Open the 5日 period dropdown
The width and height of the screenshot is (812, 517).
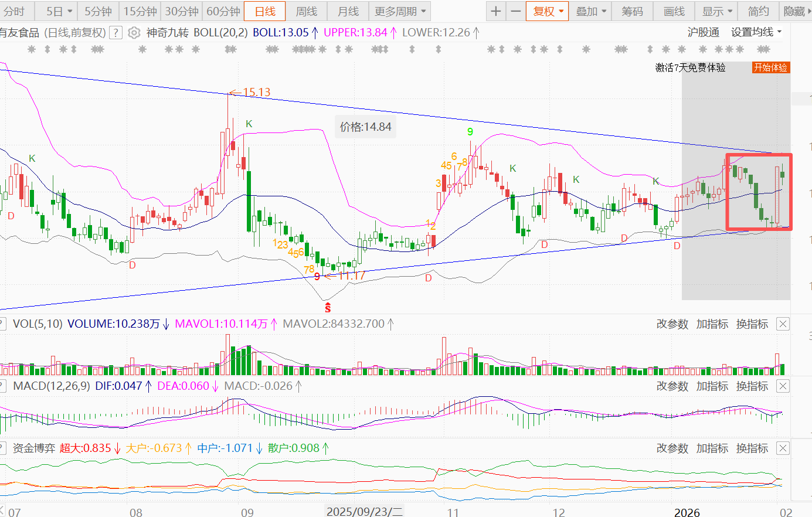[x=60, y=11]
